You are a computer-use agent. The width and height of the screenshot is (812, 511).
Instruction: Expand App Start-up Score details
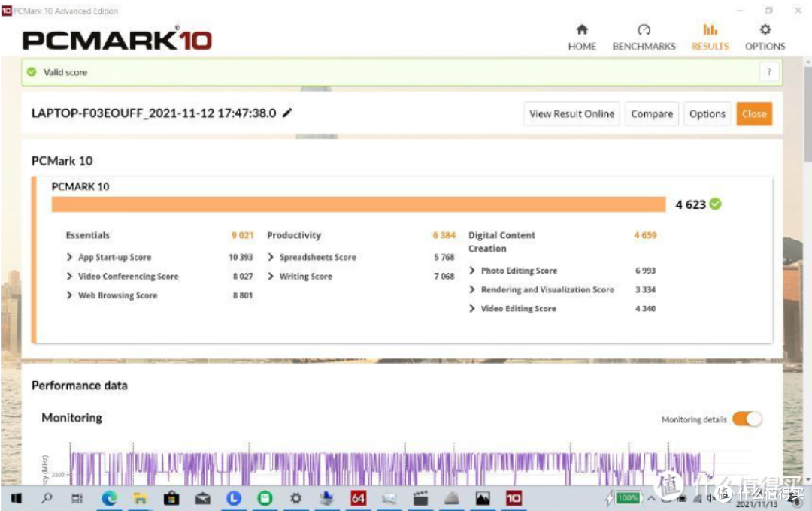[x=69, y=257]
